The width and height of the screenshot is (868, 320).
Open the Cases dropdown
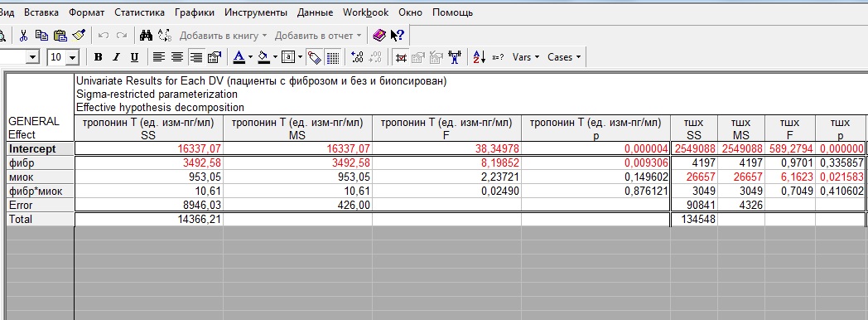(x=564, y=57)
